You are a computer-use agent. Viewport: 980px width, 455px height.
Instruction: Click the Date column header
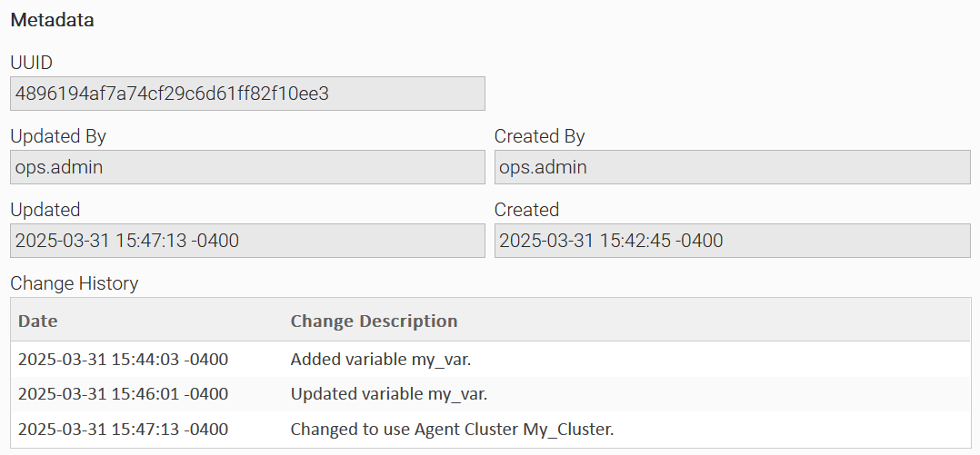38,321
